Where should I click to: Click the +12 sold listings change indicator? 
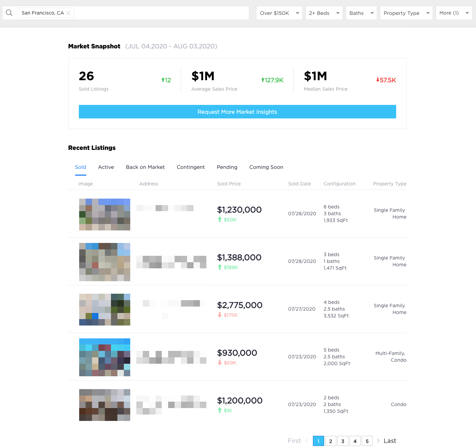tap(166, 80)
